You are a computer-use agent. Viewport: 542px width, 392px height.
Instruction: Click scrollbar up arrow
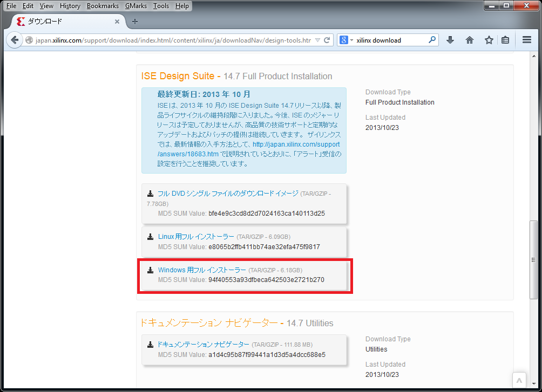point(534,56)
